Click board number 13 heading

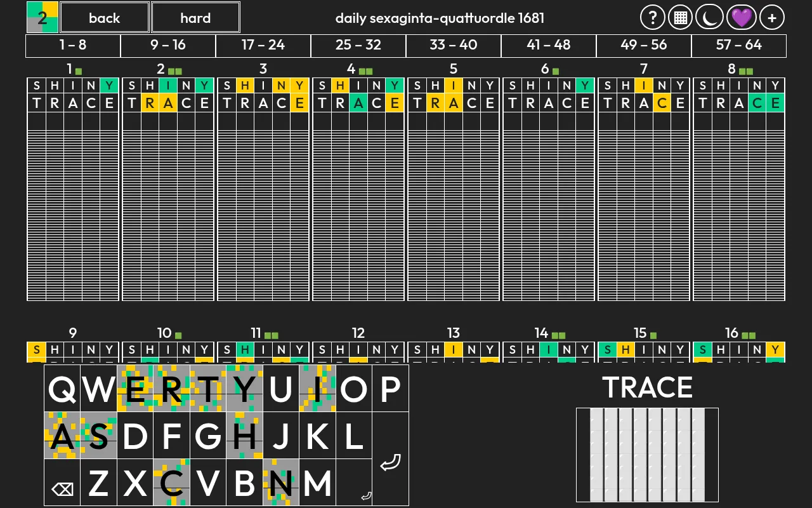(x=454, y=333)
